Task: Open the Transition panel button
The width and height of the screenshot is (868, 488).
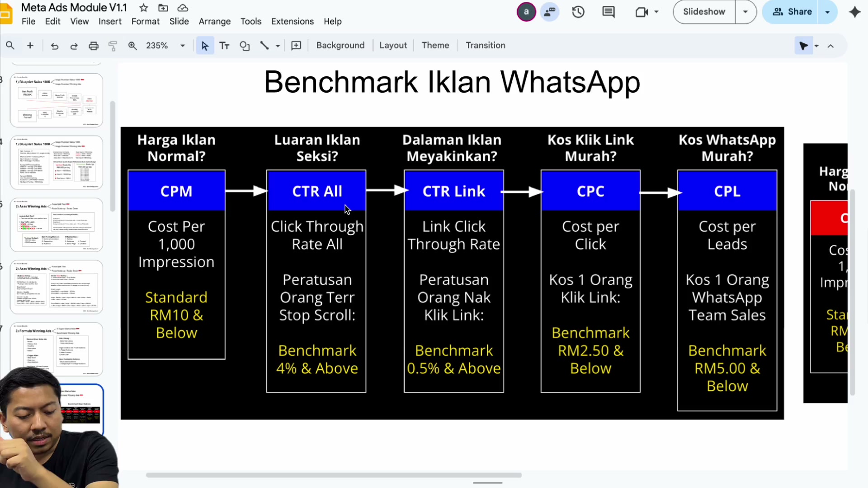Action: (486, 46)
